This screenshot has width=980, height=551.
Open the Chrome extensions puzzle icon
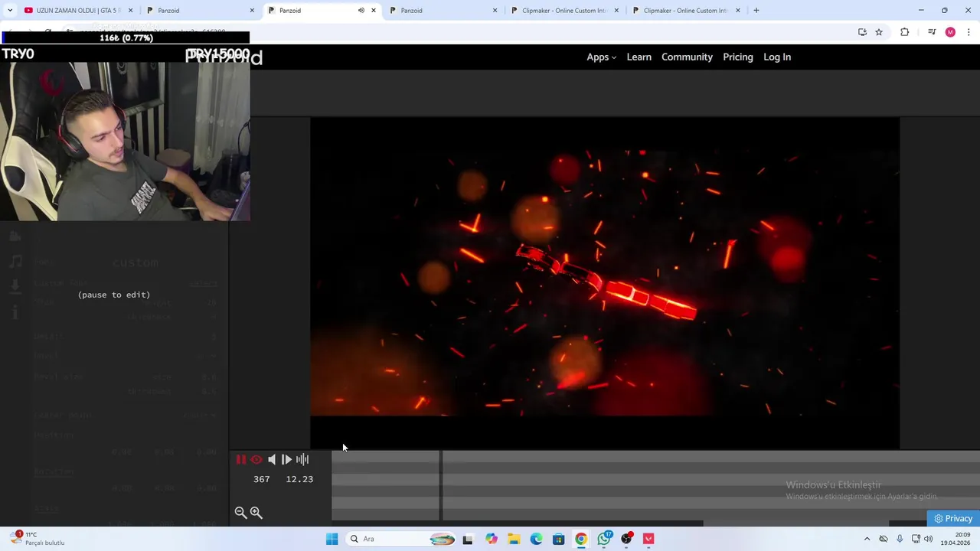coord(904,32)
